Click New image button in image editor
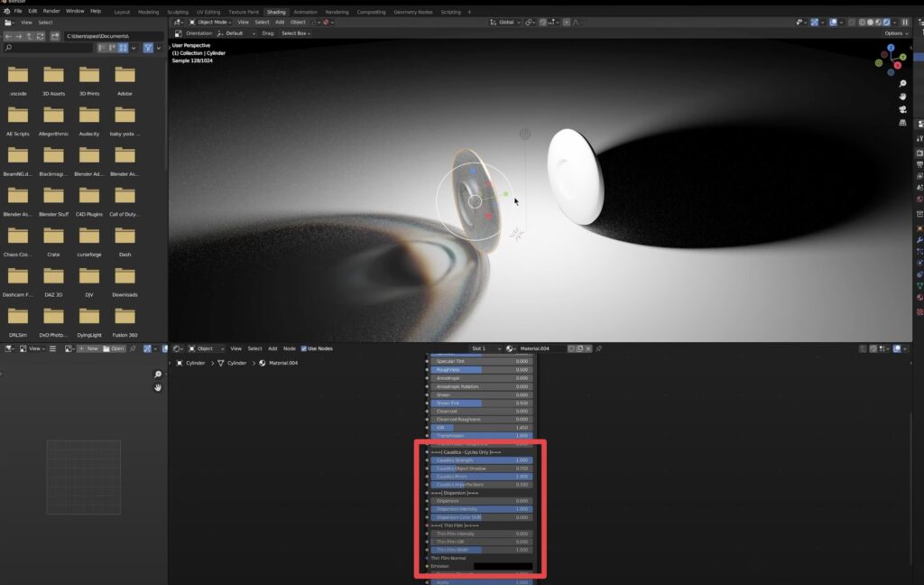Viewport: 924px width, 585px height. coord(88,348)
